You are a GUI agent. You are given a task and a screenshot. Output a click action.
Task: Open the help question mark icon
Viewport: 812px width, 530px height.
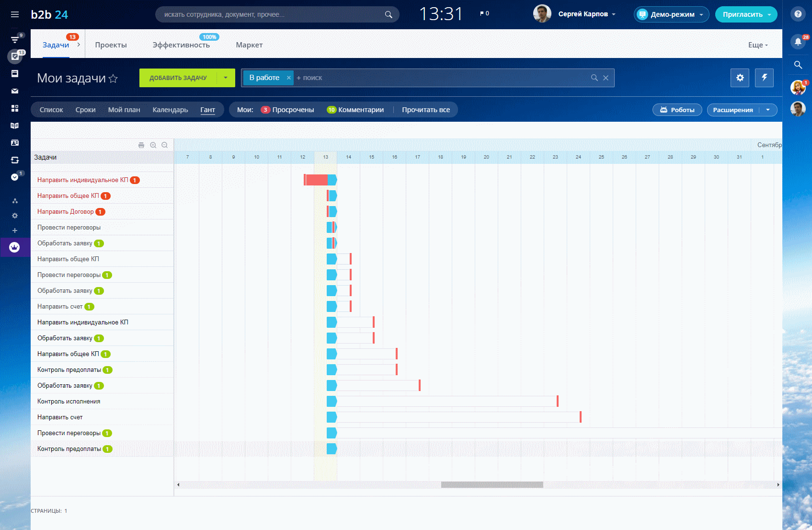[x=798, y=14]
